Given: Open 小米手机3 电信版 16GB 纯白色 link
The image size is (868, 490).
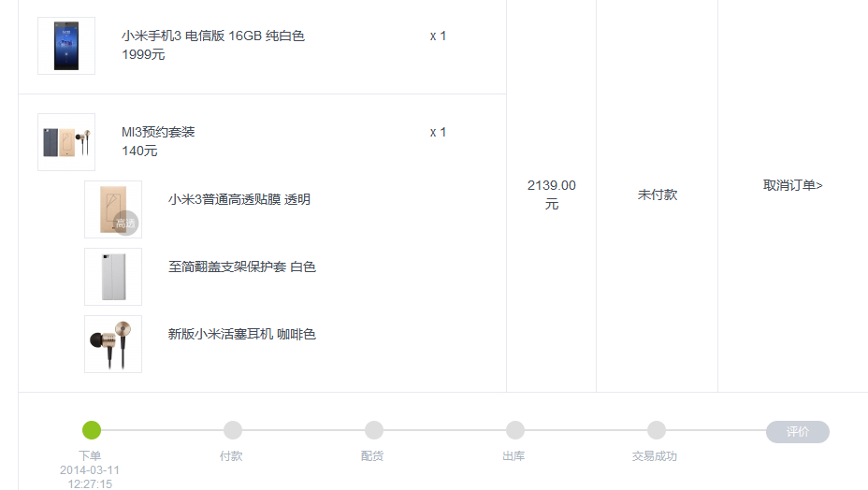Looking at the screenshot, I should [x=213, y=36].
